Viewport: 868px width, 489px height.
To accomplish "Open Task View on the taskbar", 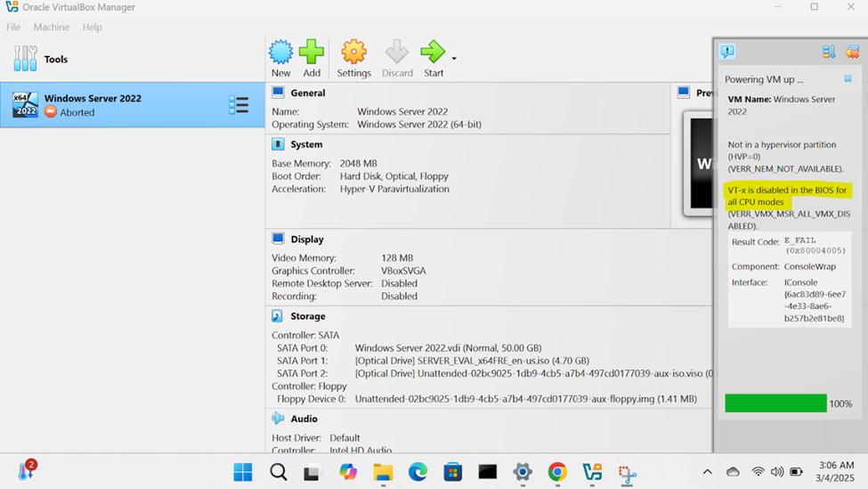I will [312, 472].
